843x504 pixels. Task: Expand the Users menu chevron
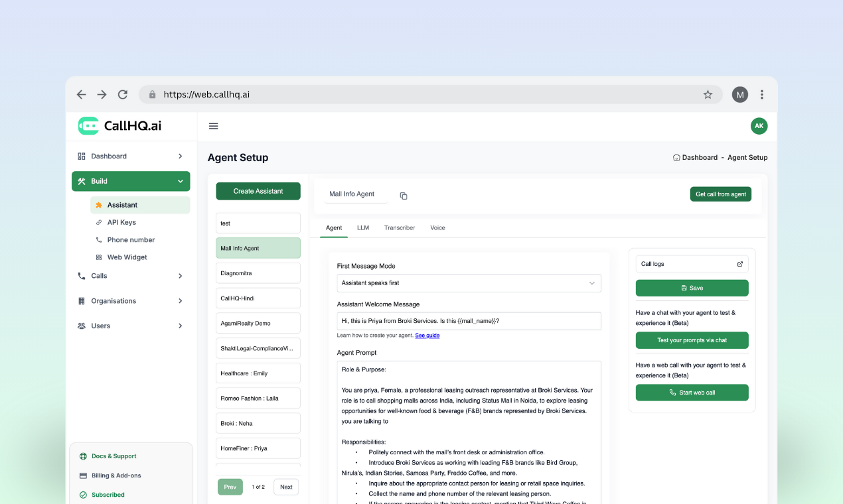pos(181,326)
